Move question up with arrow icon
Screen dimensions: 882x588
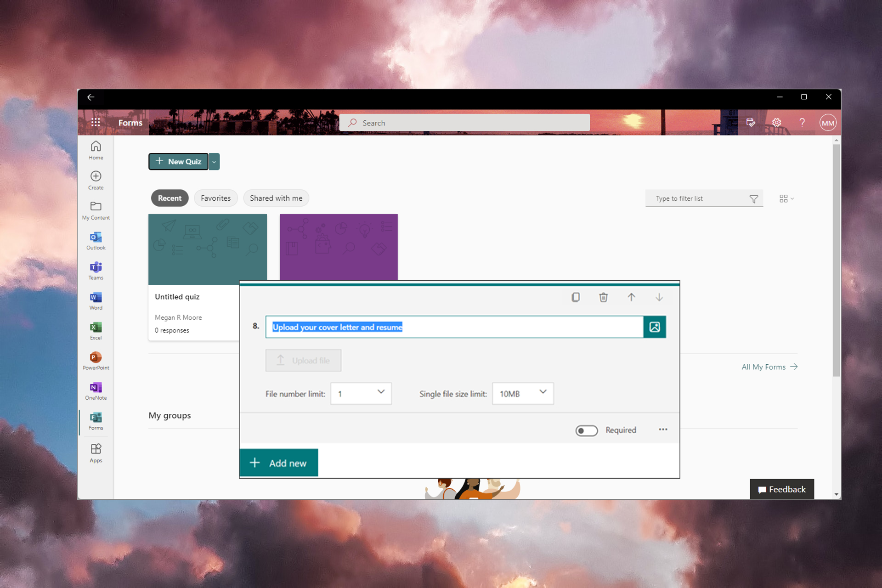click(631, 297)
